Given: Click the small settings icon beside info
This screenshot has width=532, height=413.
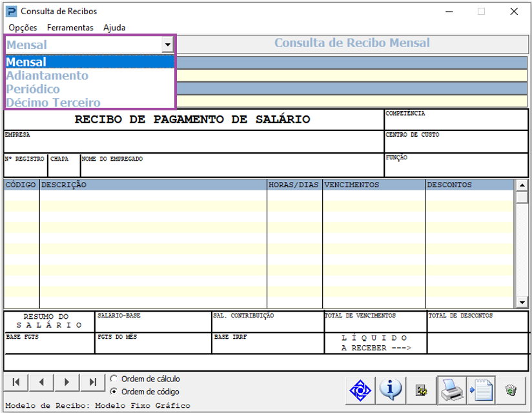Looking at the screenshot, I should (x=422, y=390).
